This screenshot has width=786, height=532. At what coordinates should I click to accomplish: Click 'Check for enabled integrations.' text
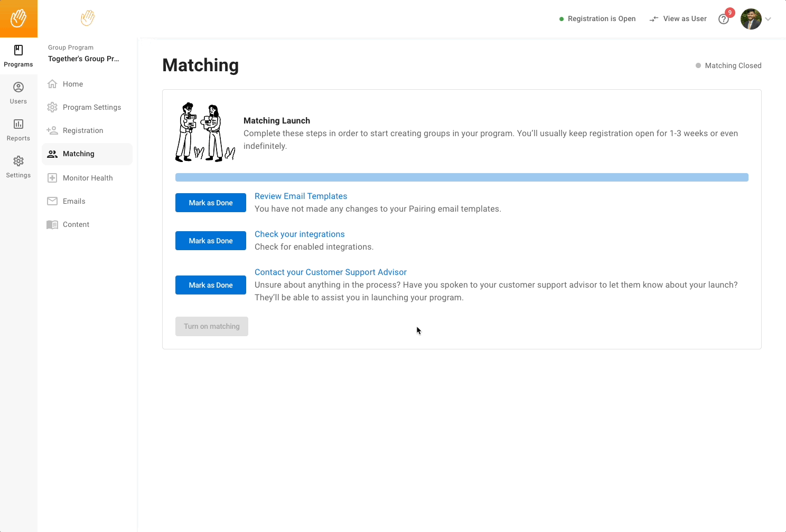tap(314, 246)
